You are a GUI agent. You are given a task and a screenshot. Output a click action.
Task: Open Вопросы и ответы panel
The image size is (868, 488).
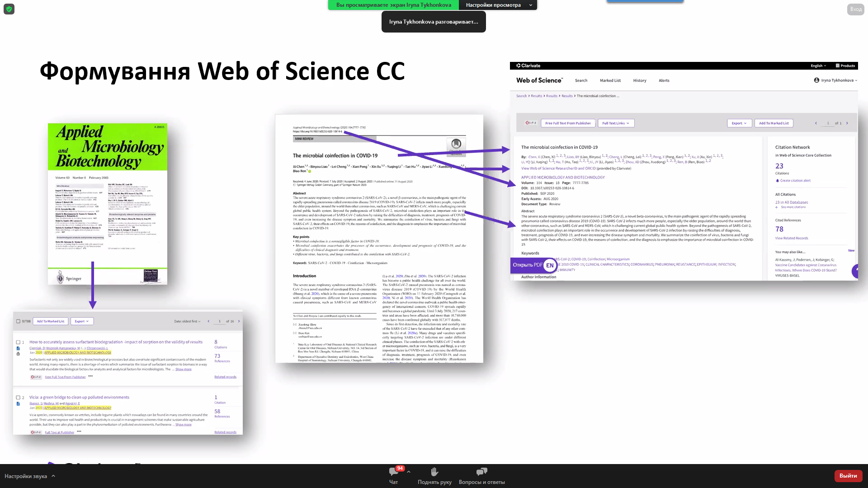click(481, 476)
